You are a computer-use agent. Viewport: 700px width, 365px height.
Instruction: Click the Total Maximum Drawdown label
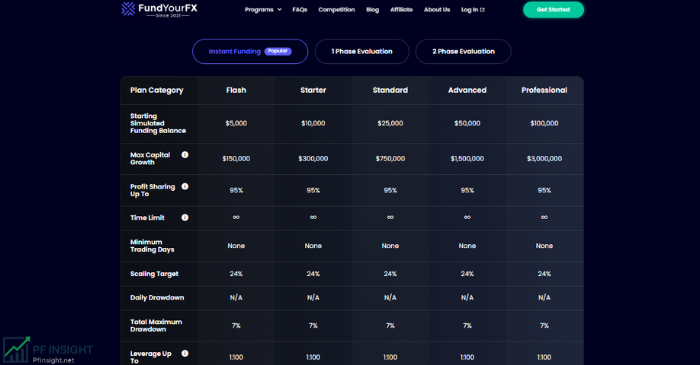pos(156,326)
